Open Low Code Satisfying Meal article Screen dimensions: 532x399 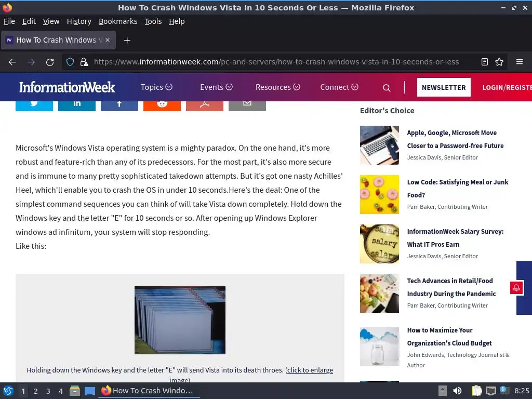tap(458, 188)
